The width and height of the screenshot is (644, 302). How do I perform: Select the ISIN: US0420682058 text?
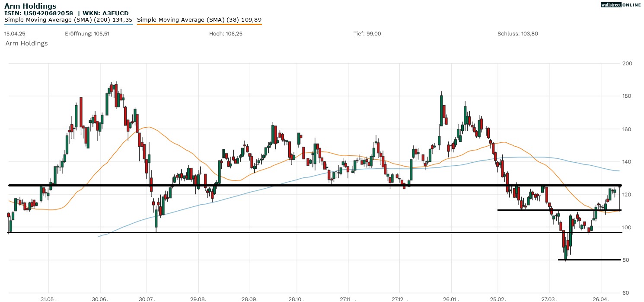pos(39,13)
